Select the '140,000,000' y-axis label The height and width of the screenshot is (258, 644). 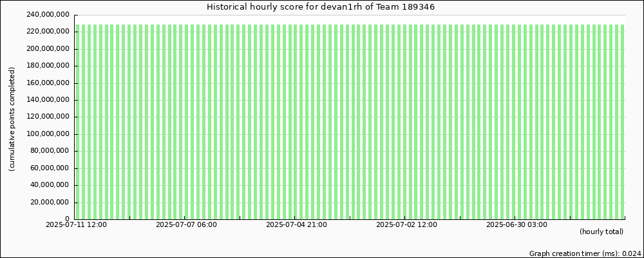[x=50, y=101]
